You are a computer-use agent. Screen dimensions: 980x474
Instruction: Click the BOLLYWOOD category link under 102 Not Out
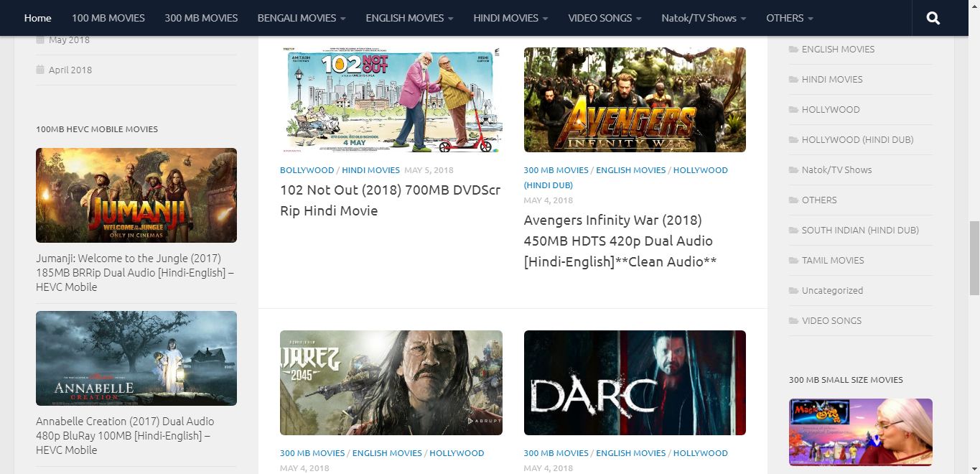pyautogui.click(x=307, y=170)
